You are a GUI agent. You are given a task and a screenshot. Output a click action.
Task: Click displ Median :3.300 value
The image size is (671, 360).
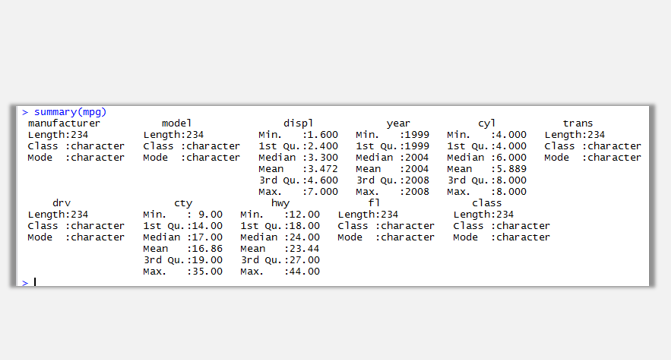tap(298, 158)
